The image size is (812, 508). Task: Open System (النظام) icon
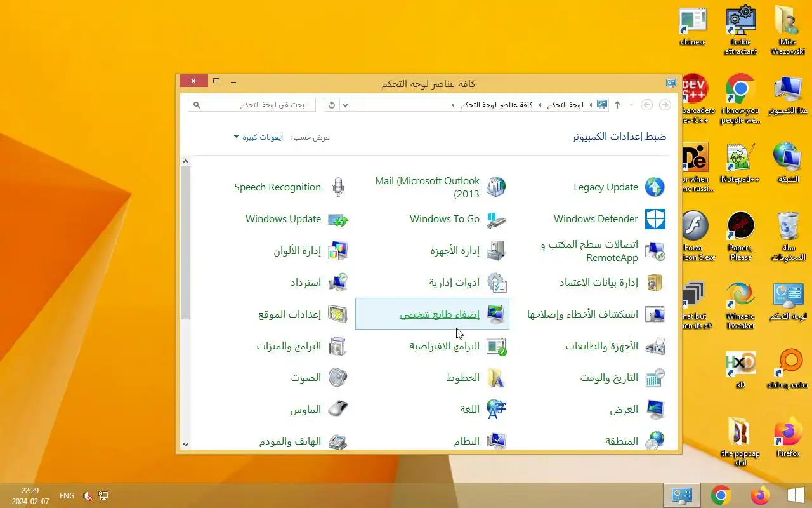click(x=496, y=441)
